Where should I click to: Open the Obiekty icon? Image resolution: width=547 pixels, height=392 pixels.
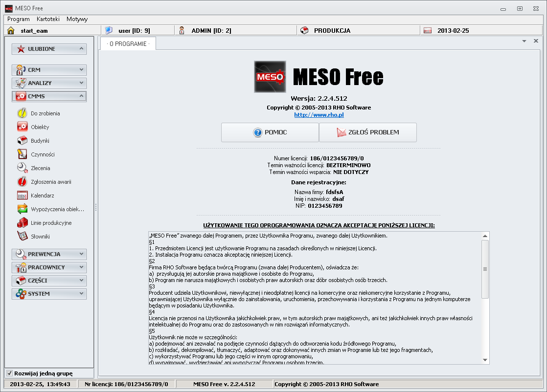(x=23, y=127)
